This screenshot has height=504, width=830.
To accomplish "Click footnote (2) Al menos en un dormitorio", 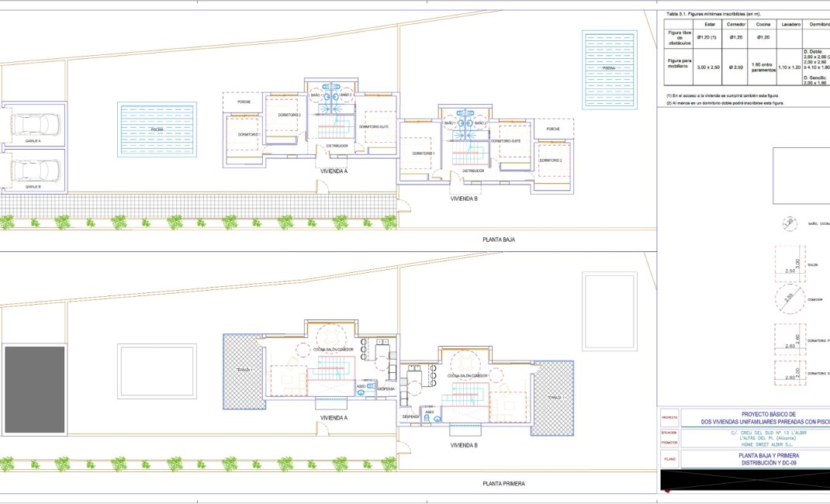I will (725, 103).
